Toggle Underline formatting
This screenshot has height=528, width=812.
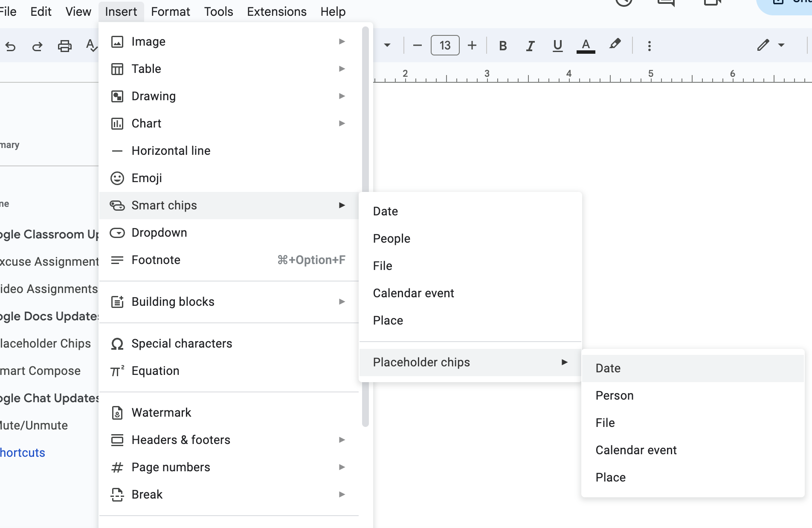tap(557, 46)
